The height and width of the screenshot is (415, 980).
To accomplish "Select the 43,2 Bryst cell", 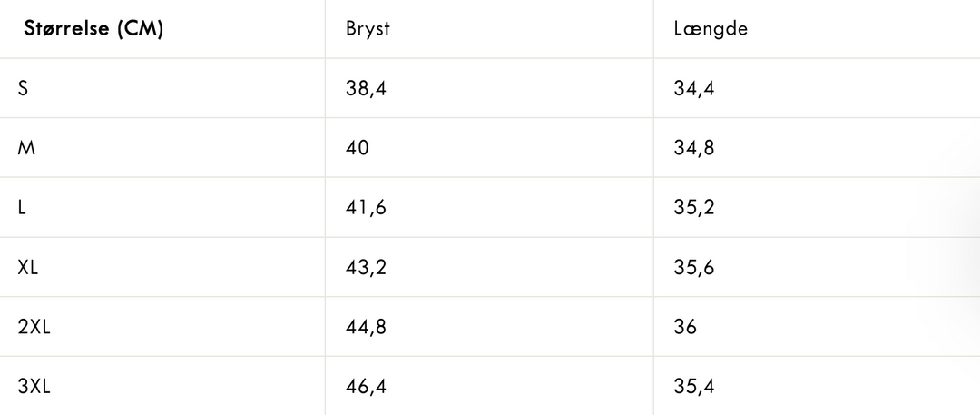I will [x=367, y=268].
